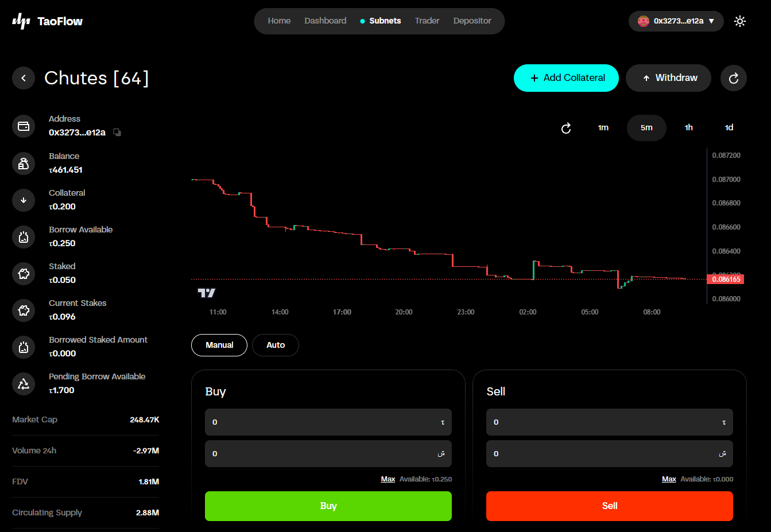This screenshot has width=771, height=532.
Task: Toggle light theme with the sun icon
Action: 740,21
